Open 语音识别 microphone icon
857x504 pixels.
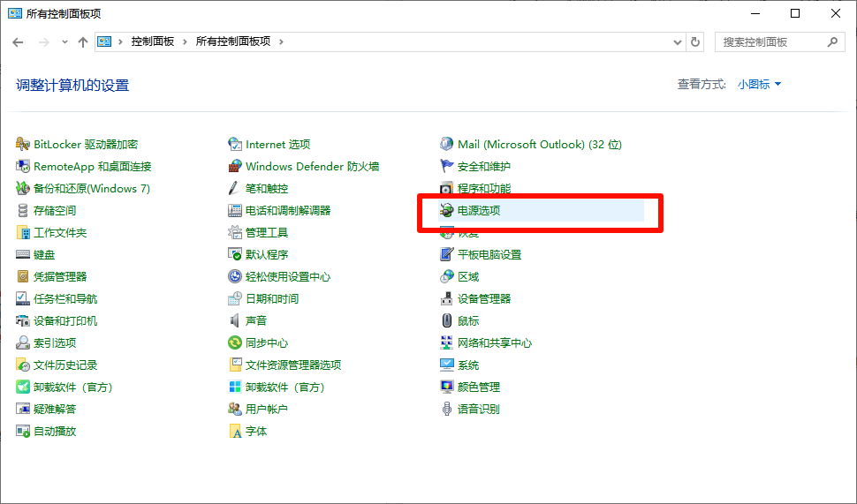click(446, 409)
